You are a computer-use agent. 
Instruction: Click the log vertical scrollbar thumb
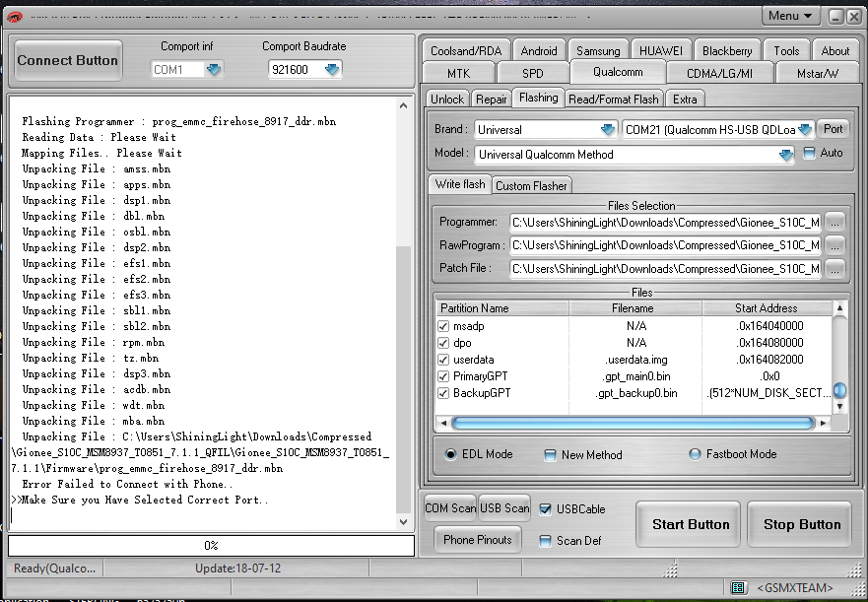point(403,379)
